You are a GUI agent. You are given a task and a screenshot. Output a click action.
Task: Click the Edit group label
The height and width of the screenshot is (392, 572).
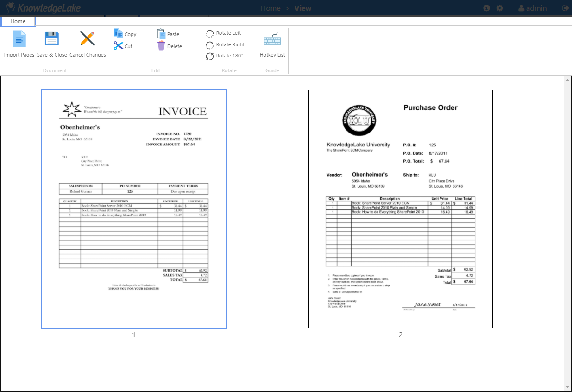156,70
